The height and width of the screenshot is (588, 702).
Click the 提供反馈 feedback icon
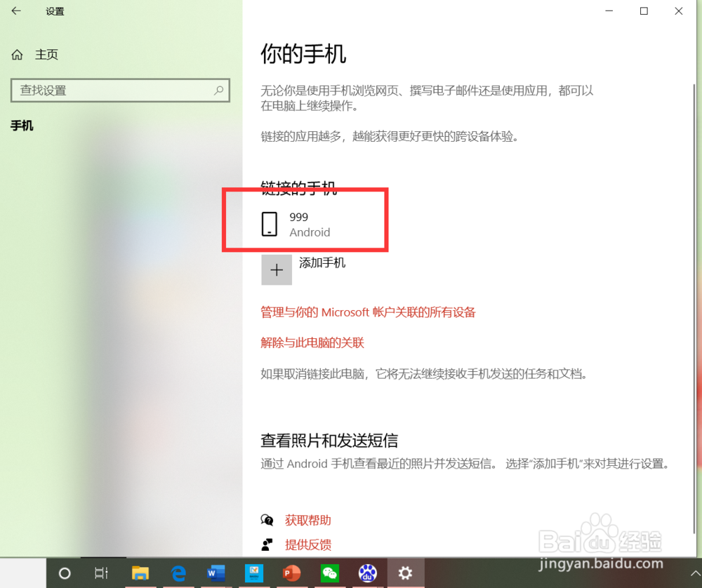267,544
